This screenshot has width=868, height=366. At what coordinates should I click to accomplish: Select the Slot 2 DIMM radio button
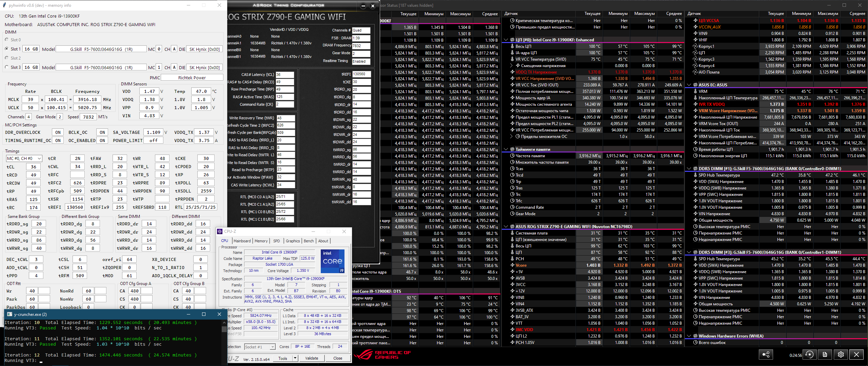pyautogui.click(x=7, y=58)
